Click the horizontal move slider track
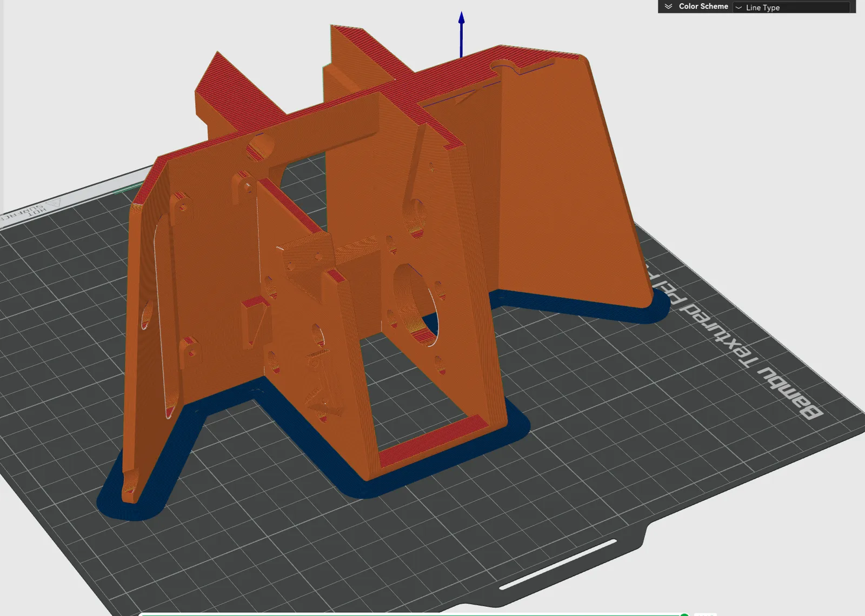The image size is (865, 616). click(411, 614)
